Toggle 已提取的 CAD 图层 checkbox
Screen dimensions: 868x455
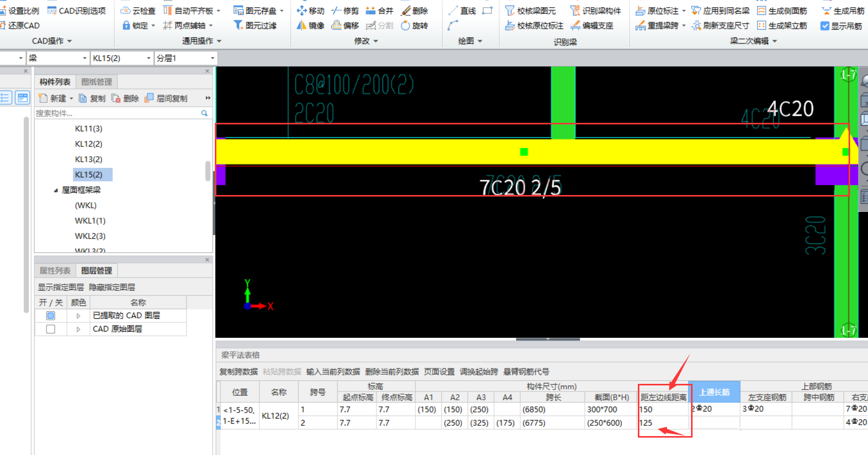51,315
